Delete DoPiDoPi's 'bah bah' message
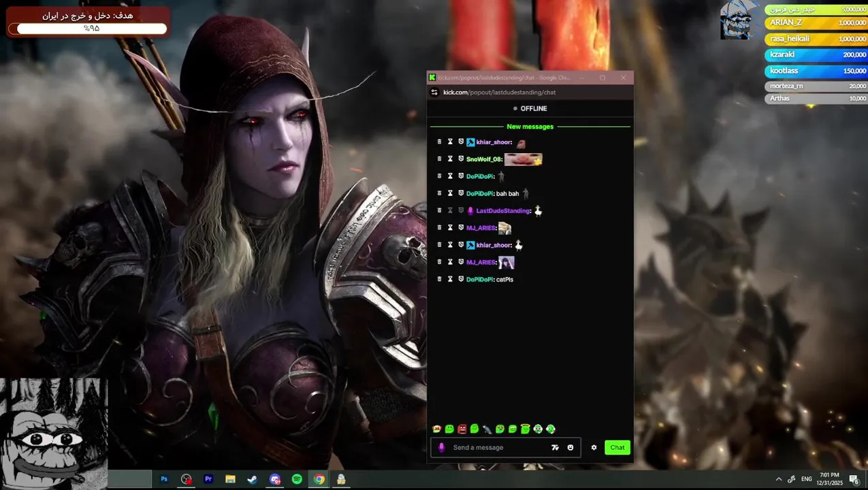Image resolution: width=868 pixels, height=490 pixels. (439, 193)
